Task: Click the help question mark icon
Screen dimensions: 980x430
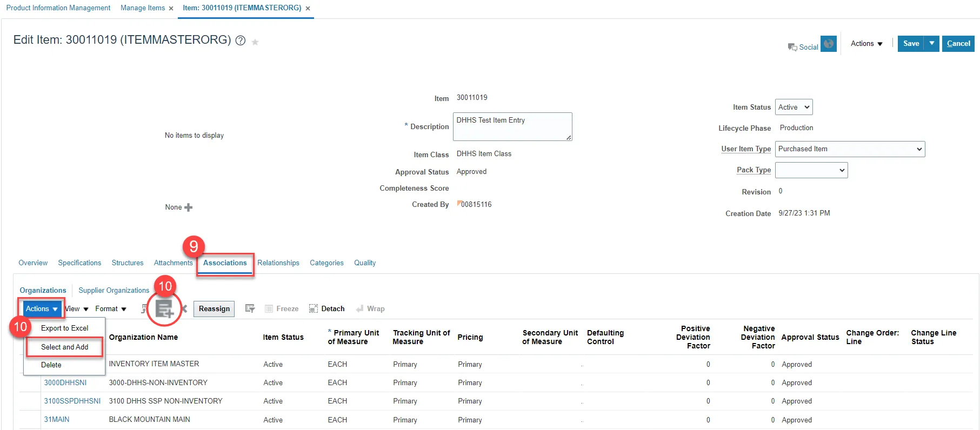Action: pyautogui.click(x=241, y=41)
